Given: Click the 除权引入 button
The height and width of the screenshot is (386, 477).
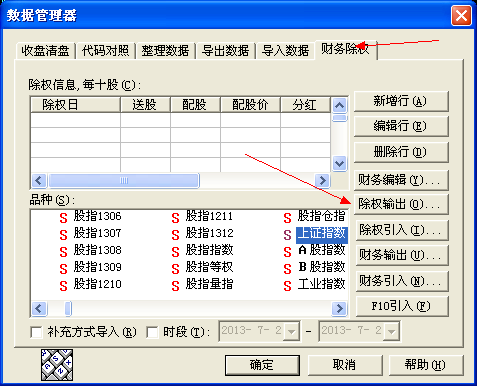Looking at the screenshot, I should (402, 230).
